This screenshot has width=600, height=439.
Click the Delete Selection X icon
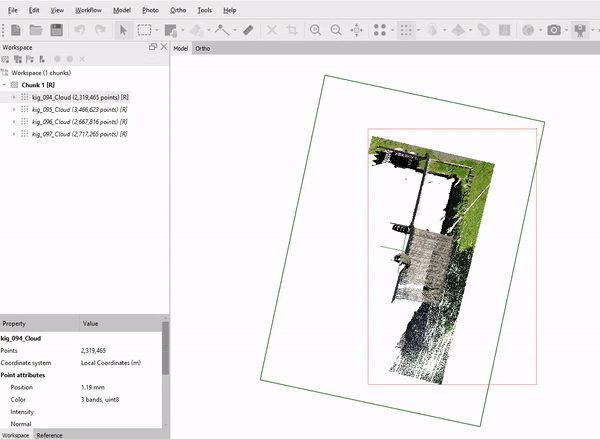point(272,30)
